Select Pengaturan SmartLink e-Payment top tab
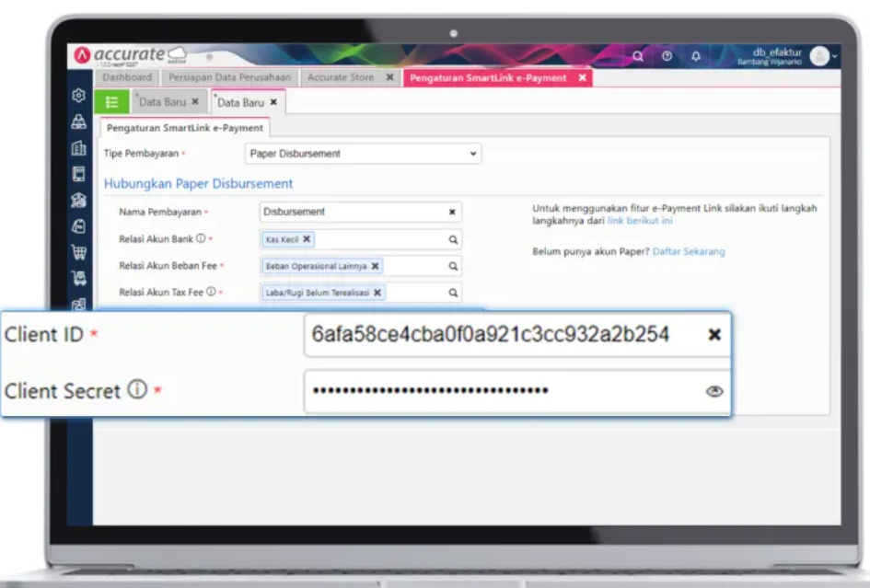The image size is (870, 588). pos(488,77)
